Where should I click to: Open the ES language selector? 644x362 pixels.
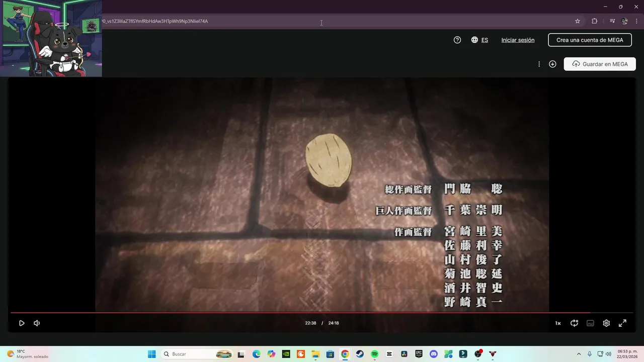click(x=479, y=40)
